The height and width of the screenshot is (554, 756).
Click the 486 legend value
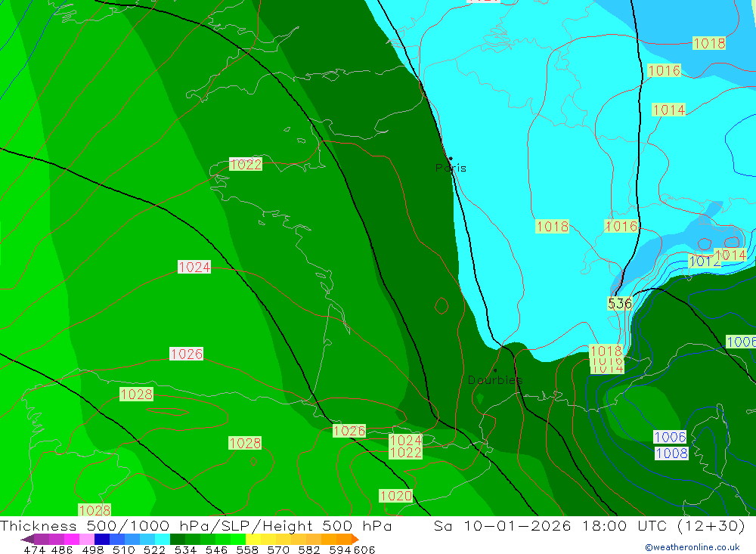click(62, 550)
